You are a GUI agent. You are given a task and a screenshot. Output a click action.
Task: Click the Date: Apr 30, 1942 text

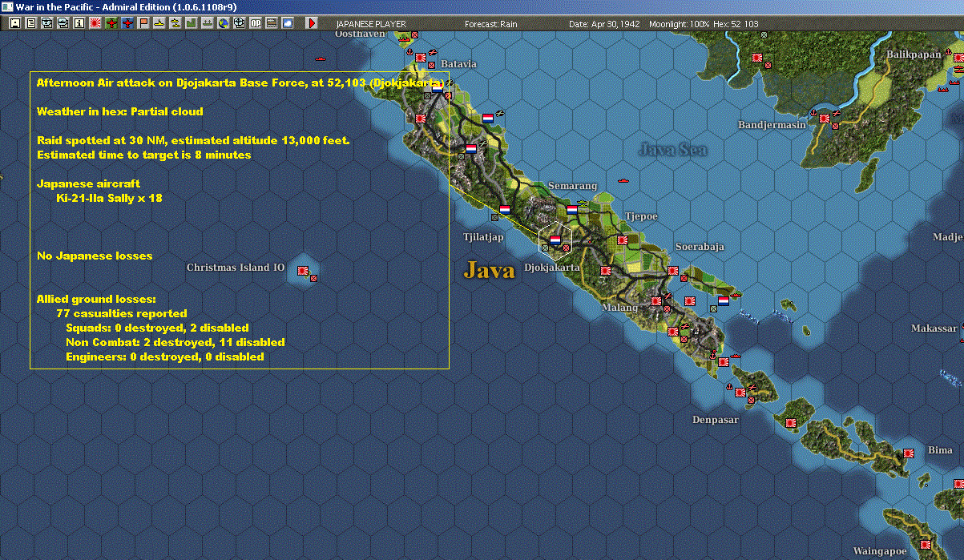(604, 24)
